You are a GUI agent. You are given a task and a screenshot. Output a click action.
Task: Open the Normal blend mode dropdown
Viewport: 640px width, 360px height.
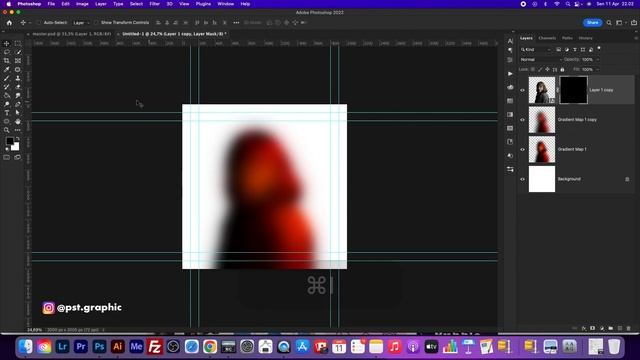(x=540, y=60)
